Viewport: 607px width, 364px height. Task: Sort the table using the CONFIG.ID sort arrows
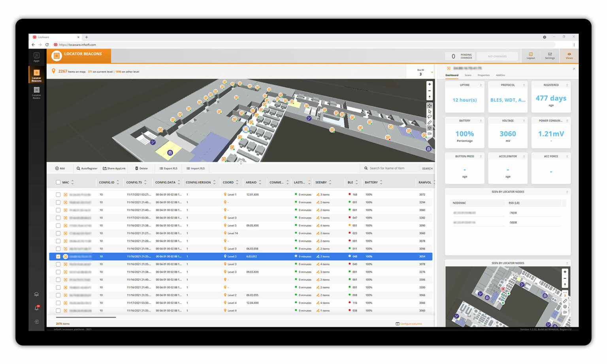(118, 182)
